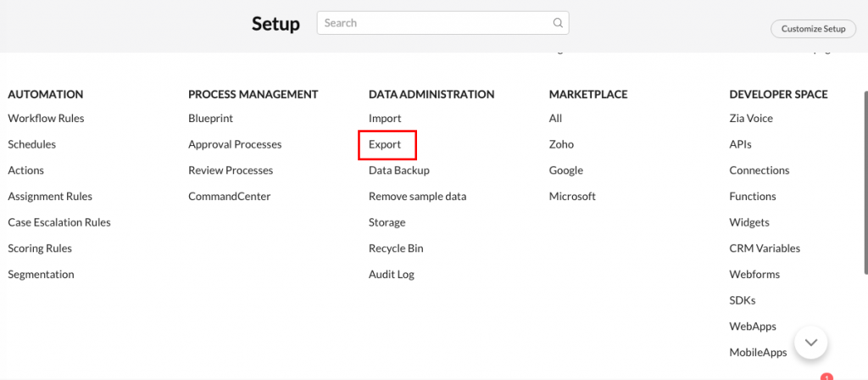Open Zia Voice in Developer Space
Screen dimensions: 868x380
751,119
